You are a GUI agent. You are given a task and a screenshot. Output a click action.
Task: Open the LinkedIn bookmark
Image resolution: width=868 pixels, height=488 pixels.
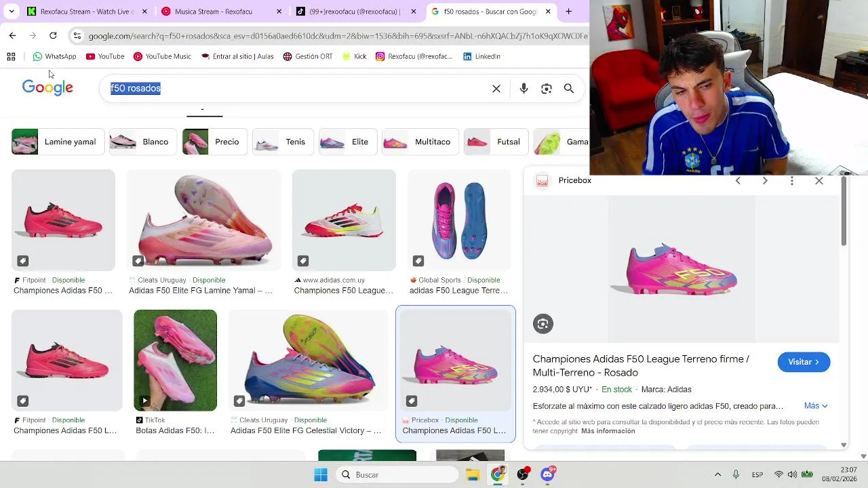(481, 56)
